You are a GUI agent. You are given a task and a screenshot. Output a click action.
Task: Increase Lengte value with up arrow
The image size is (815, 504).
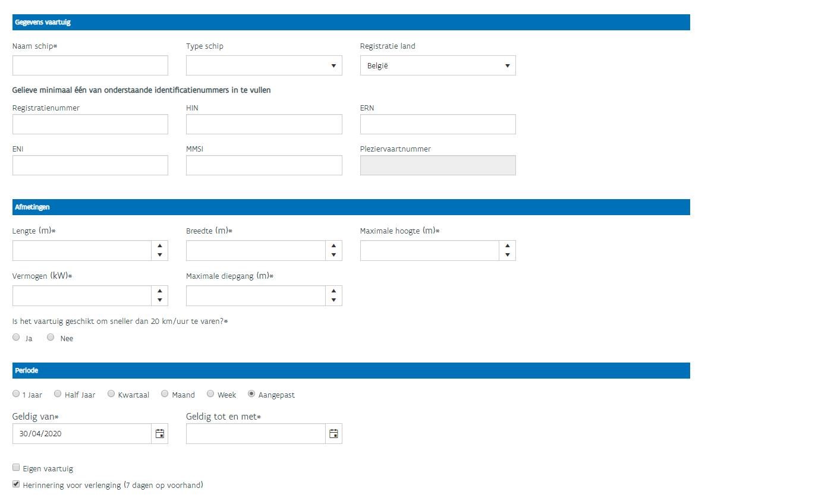[159, 246]
